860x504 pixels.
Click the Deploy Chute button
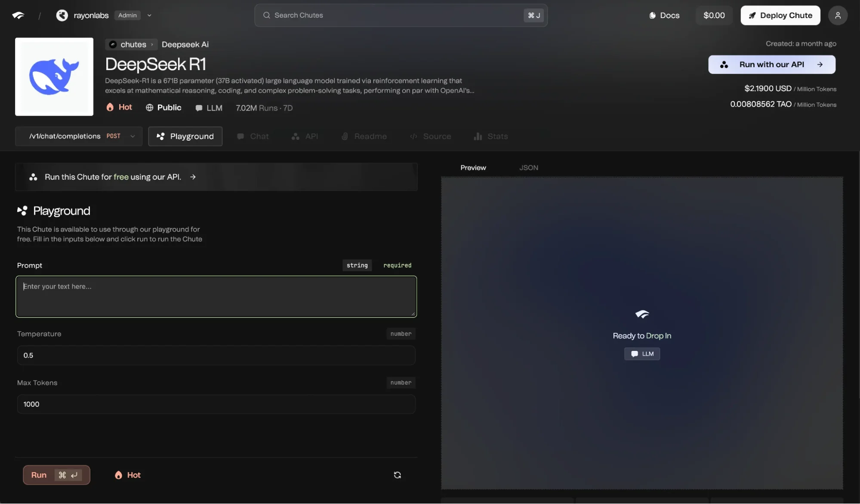point(780,15)
